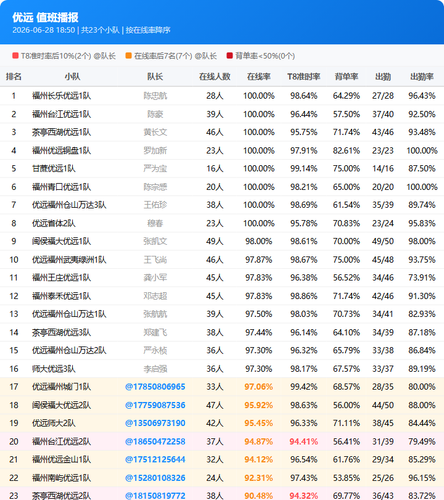Click the 背单率 value 56.52%
Viewport: 444px width, 500px height.
(346, 278)
